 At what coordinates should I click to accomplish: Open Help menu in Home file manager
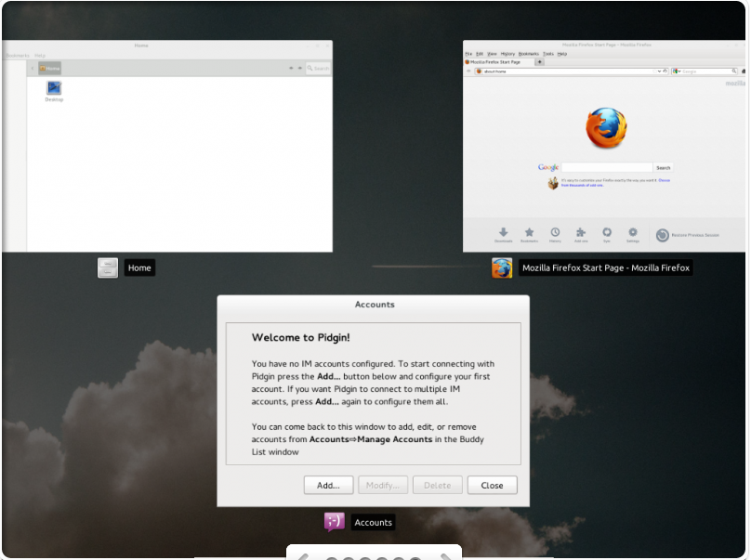tap(40, 56)
